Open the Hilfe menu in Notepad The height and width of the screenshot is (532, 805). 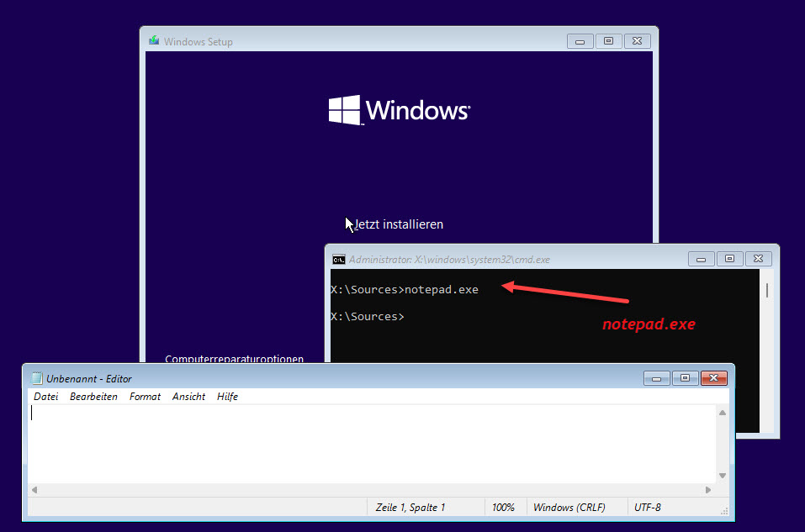pyautogui.click(x=227, y=396)
